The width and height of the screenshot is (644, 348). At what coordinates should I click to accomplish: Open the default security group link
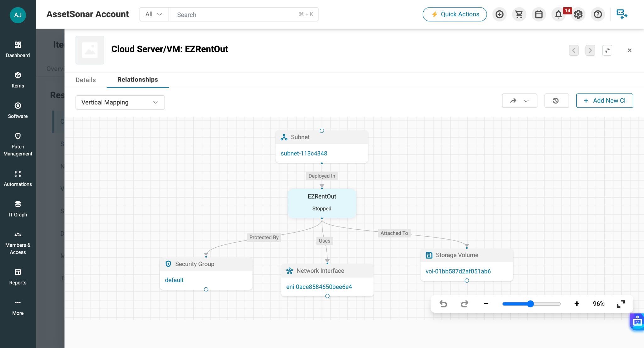tap(174, 280)
